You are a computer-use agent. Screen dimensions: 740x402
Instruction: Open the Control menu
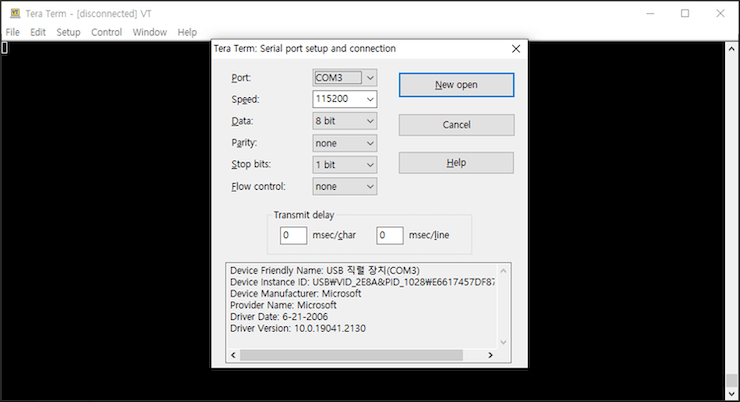(106, 32)
